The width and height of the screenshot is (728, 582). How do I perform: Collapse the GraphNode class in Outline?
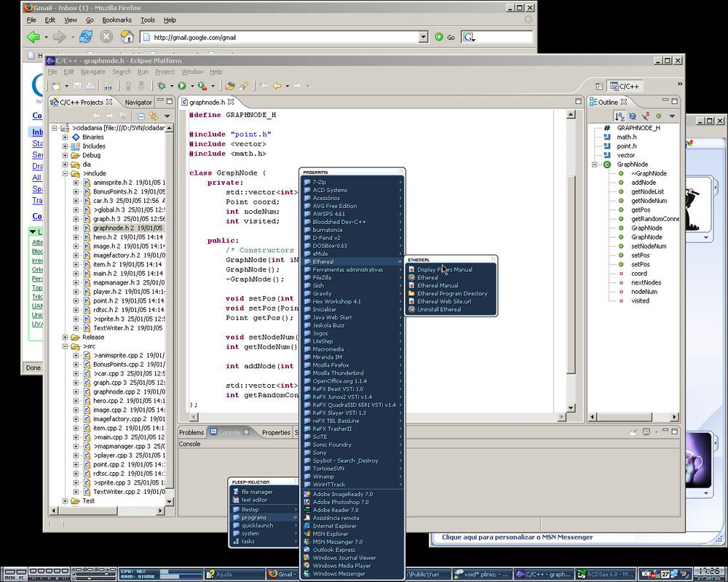click(x=595, y=164)
